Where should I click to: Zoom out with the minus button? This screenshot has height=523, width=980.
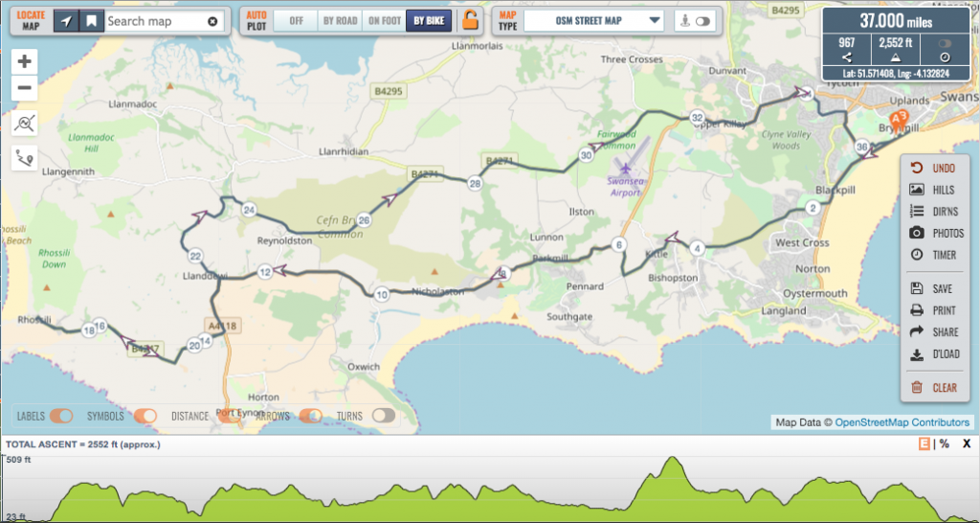tap(25, 88)
